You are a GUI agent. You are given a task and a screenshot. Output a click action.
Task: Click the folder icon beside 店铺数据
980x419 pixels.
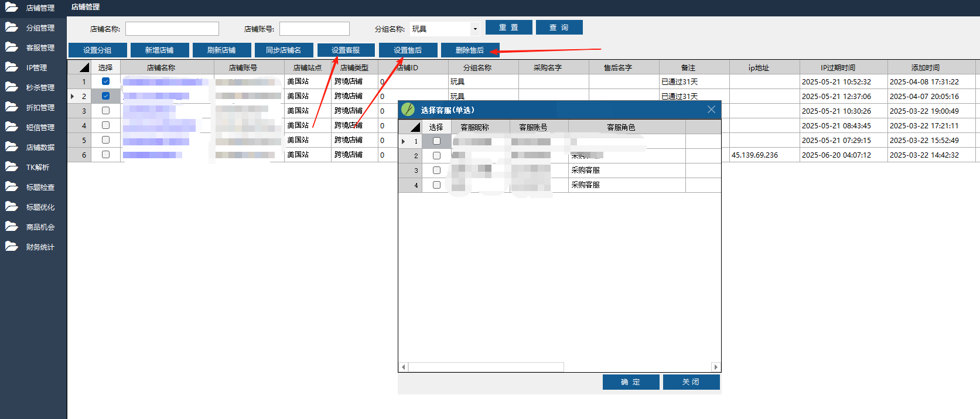[12, 147]
